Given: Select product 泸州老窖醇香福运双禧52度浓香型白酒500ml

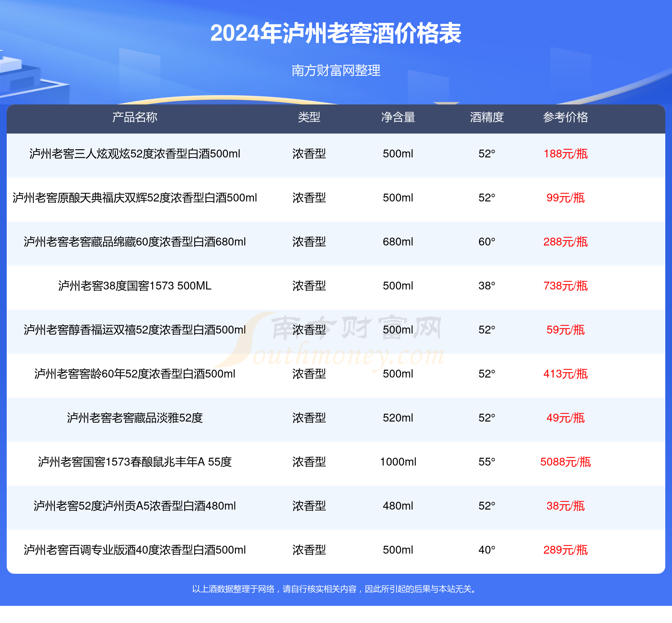Looking at the screenshot, I should tap(135, 330).
